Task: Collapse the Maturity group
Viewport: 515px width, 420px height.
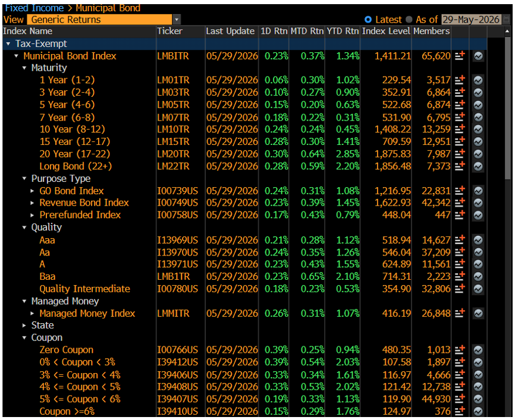Action: click(24, 68)
